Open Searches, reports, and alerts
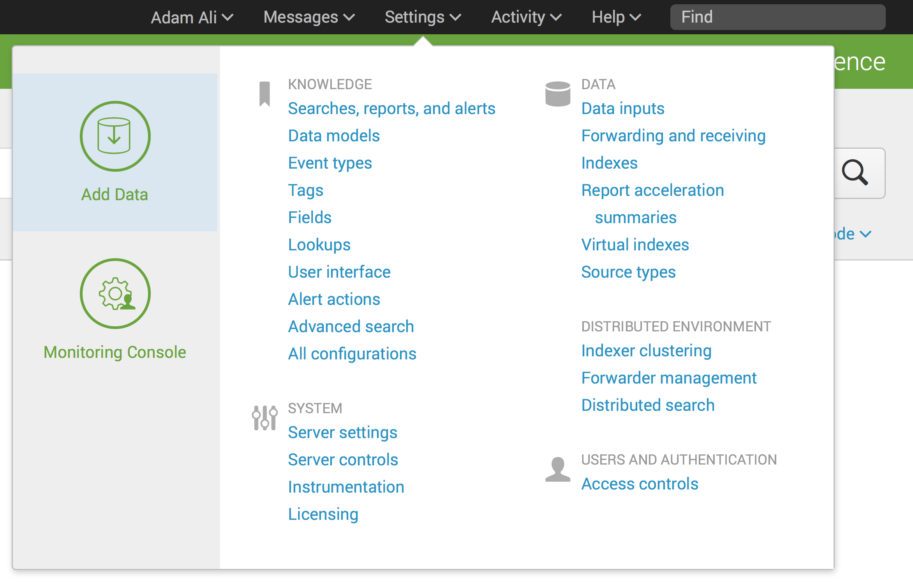 pos(391,109)
